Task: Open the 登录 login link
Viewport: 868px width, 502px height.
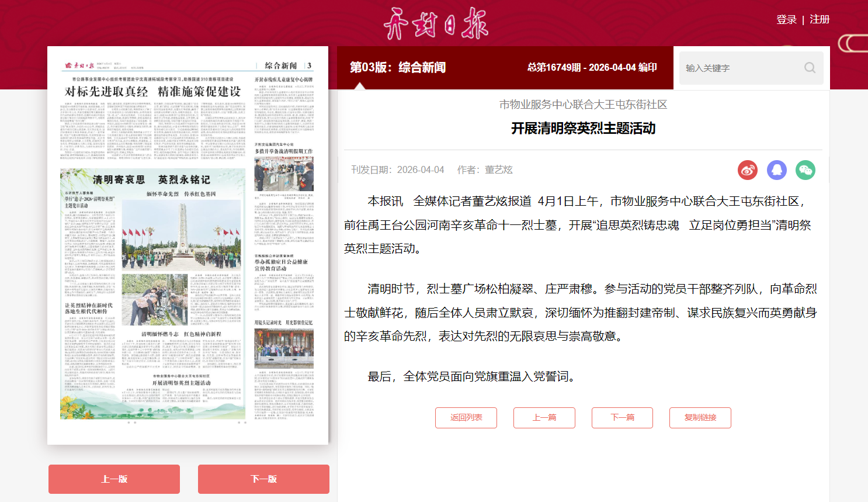Action: (x=786, y=19)
